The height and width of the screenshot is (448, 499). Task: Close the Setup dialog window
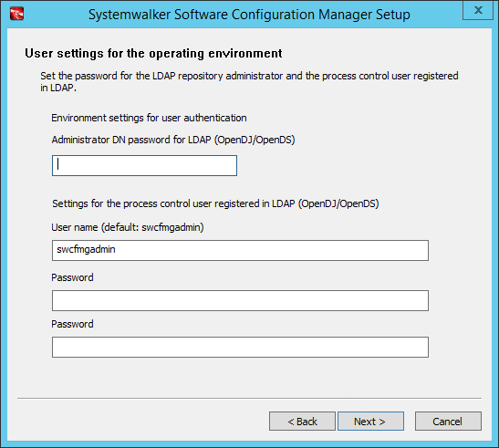[478, 11]
